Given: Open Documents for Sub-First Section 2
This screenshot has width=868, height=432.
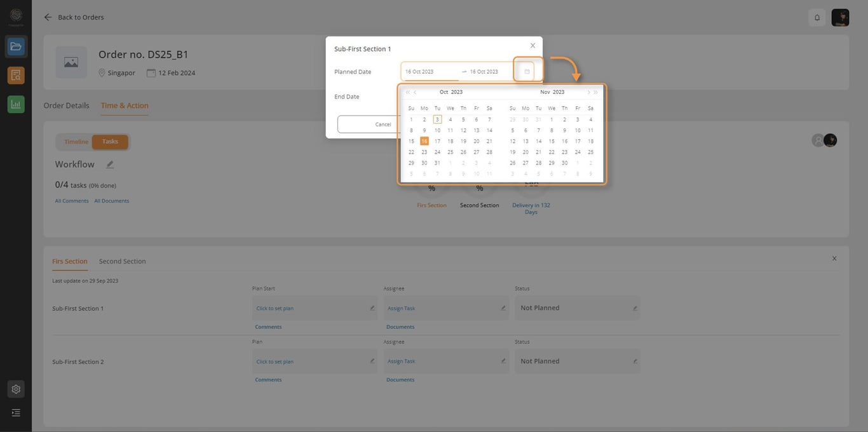Looking at the screenshot, I should pyautogui.click(x=400, y=380).
